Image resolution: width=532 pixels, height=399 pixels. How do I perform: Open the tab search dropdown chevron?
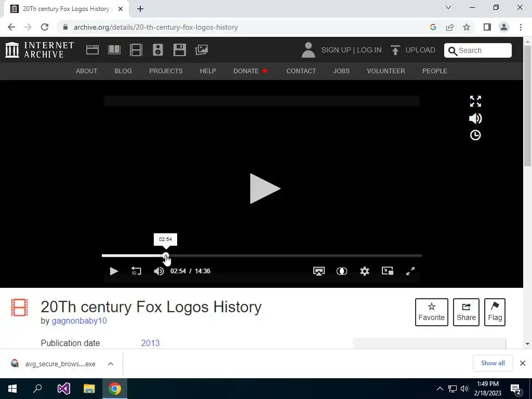448,7
